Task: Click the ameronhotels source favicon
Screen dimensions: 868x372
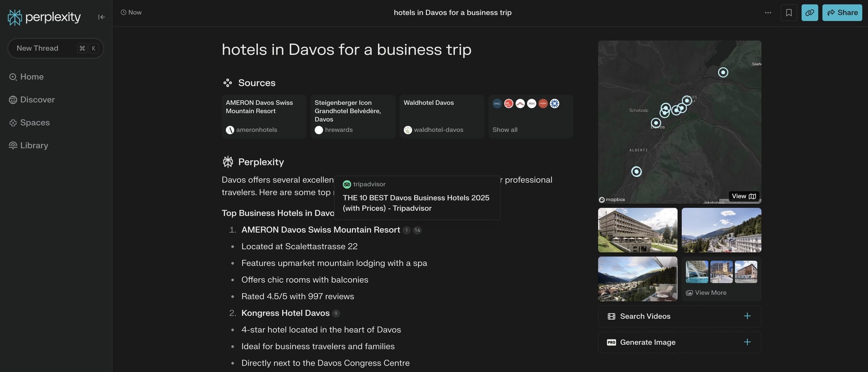Action: pyautogui.click(x=230, y=130)
